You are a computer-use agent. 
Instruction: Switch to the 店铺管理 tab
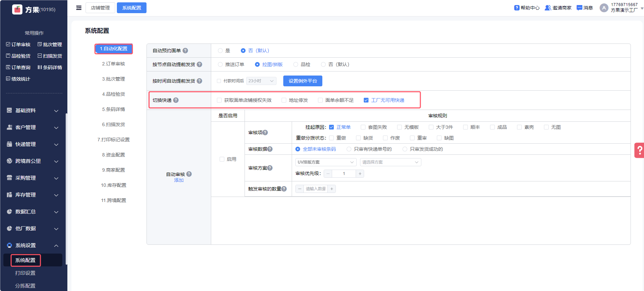click(x=100, y=8)
